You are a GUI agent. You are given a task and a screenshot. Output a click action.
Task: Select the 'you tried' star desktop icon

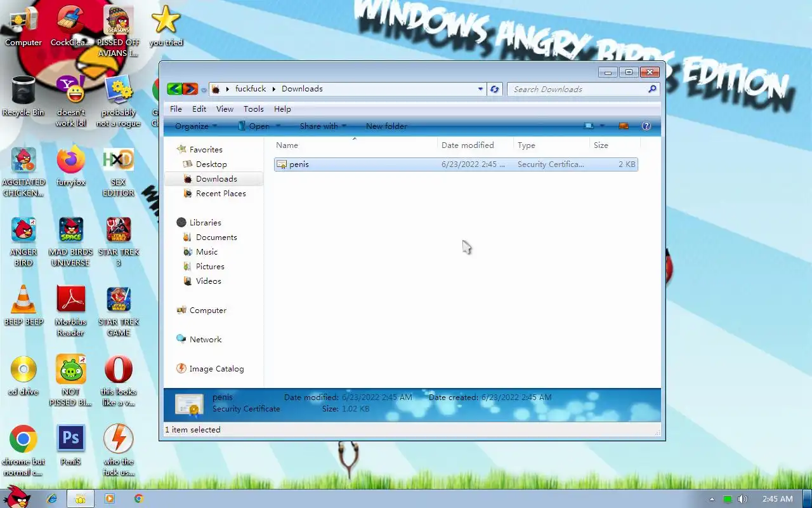point(166,27)
